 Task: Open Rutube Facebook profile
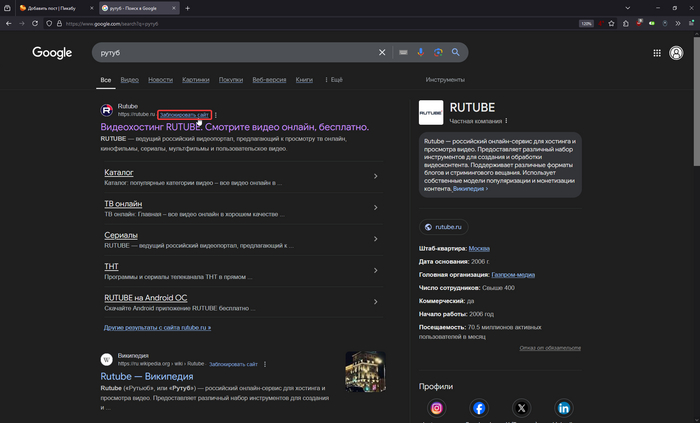click(479, 408)
